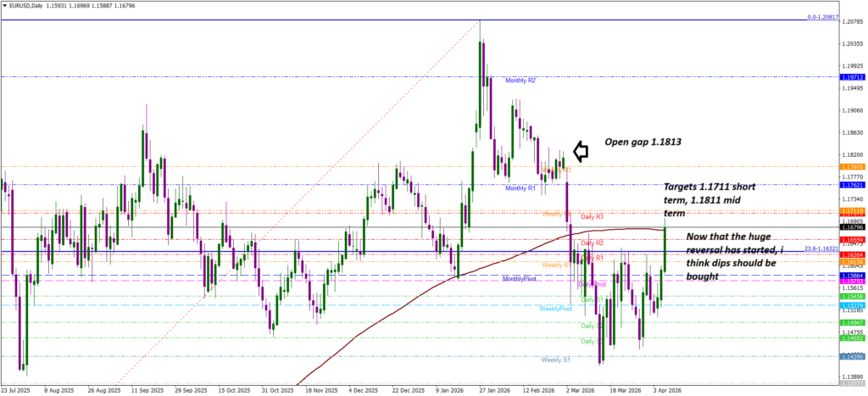Click the orange 1.17970 price tag
868x396 pixels.
[851, 168]
